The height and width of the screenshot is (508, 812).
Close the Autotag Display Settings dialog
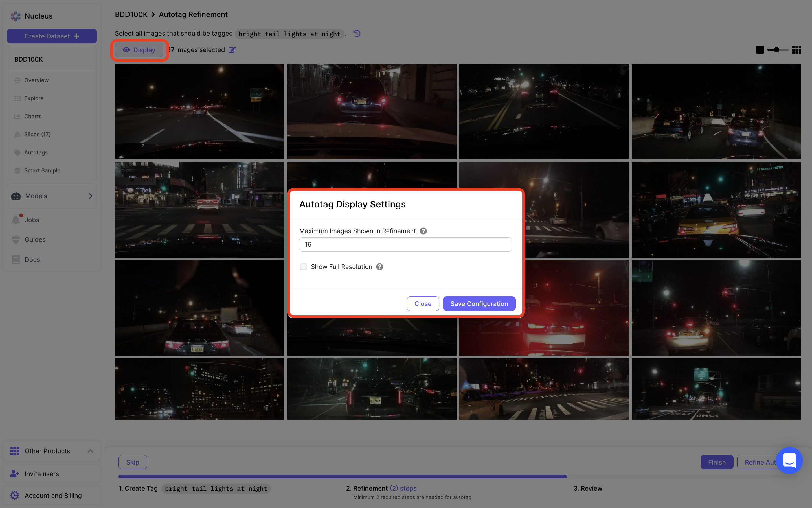(x=422, y=304)
